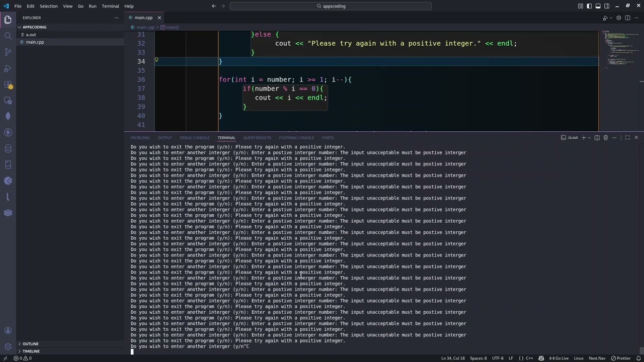Screen dimensions: 644x362
Task: Kill the terminal using the trash icon
Action: point(606,137)
